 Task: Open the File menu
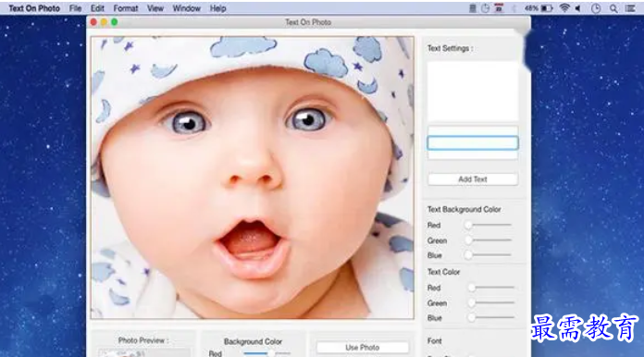pos(75,8)
